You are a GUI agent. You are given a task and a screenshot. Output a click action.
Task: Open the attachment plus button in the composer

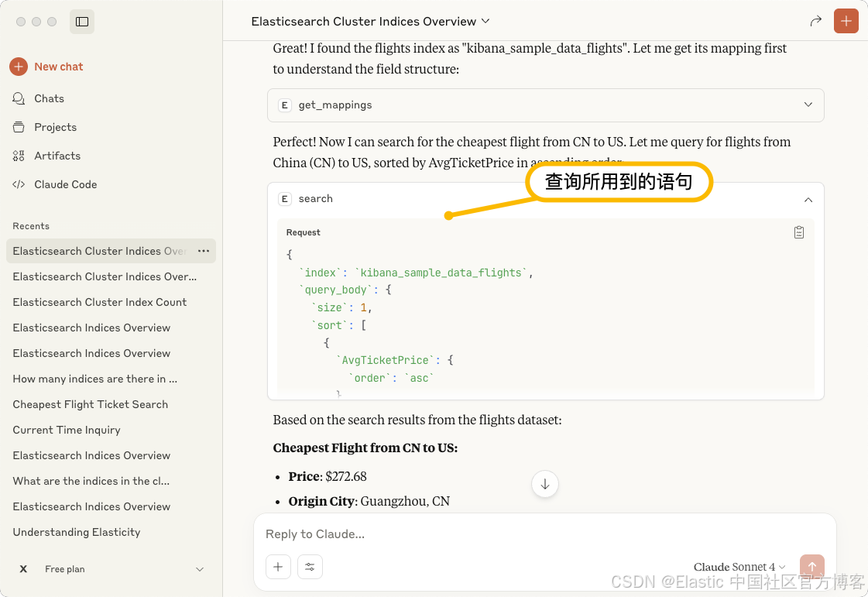(278, 567)
